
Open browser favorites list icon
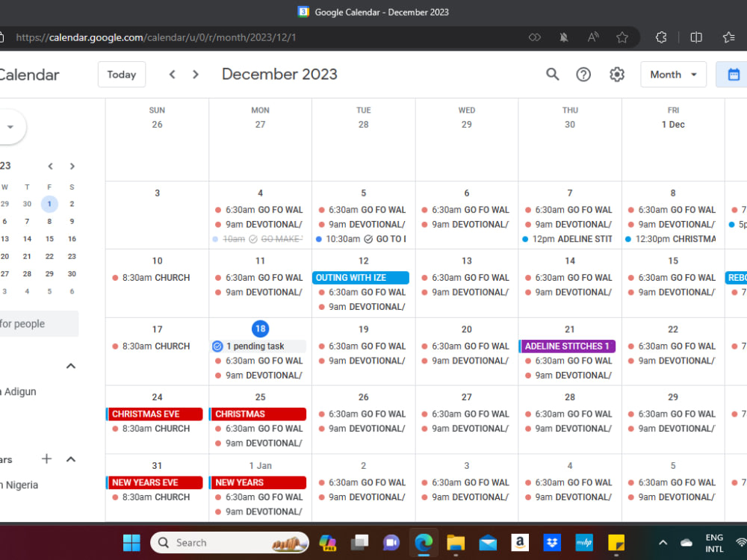pos(728,37)
